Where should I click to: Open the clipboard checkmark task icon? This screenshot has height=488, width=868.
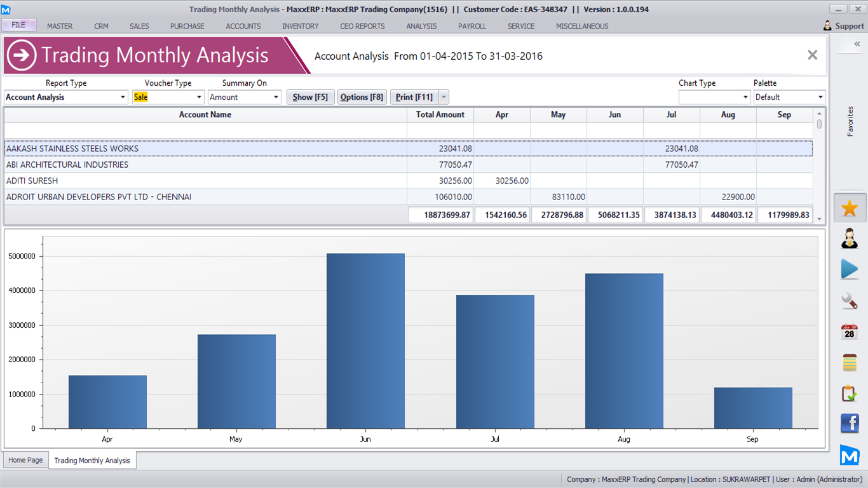pyautogui.click(x=850, y=393)
